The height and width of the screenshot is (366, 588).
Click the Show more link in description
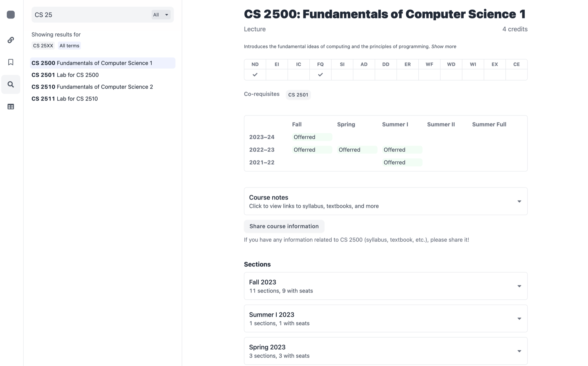(x=444, y=46)
